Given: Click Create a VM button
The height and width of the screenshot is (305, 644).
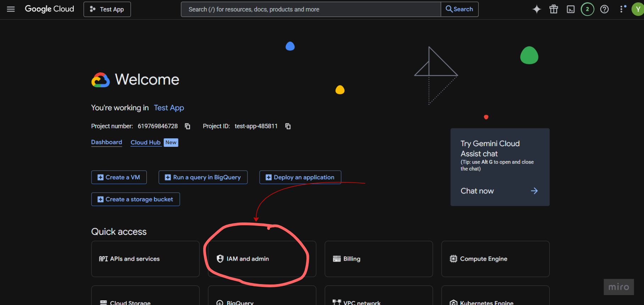Looking at the screenshot, I should (x=119, y=177).
